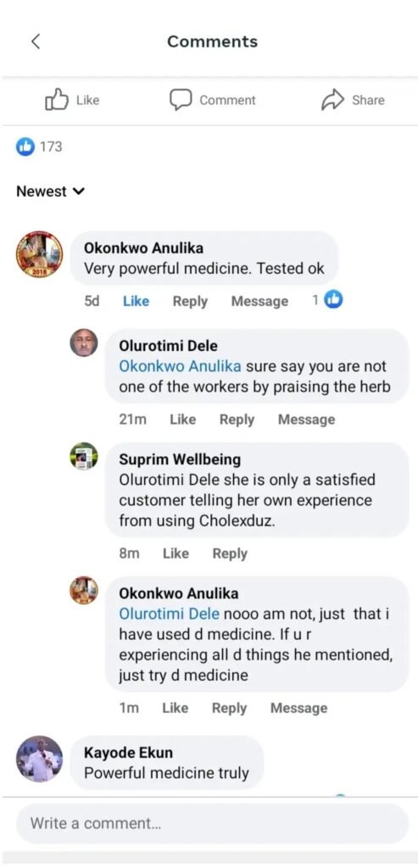This screenshot has height=868, width=418.
Task: Open Olurotimi Dele's profile avatar
Action: click(x=84, y=342)
